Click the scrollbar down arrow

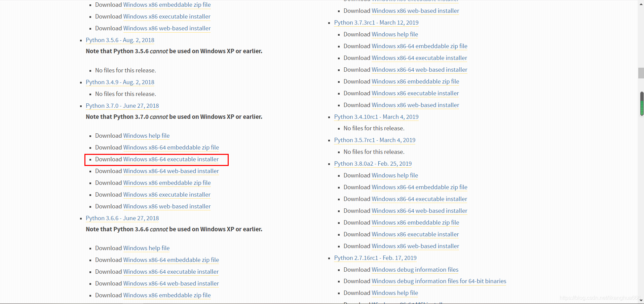641,300
